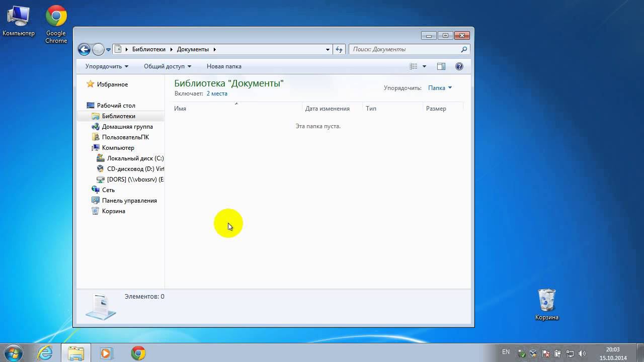The image size is (644, 362).
Task: Click the power plug tray icon
Action: 558,353
